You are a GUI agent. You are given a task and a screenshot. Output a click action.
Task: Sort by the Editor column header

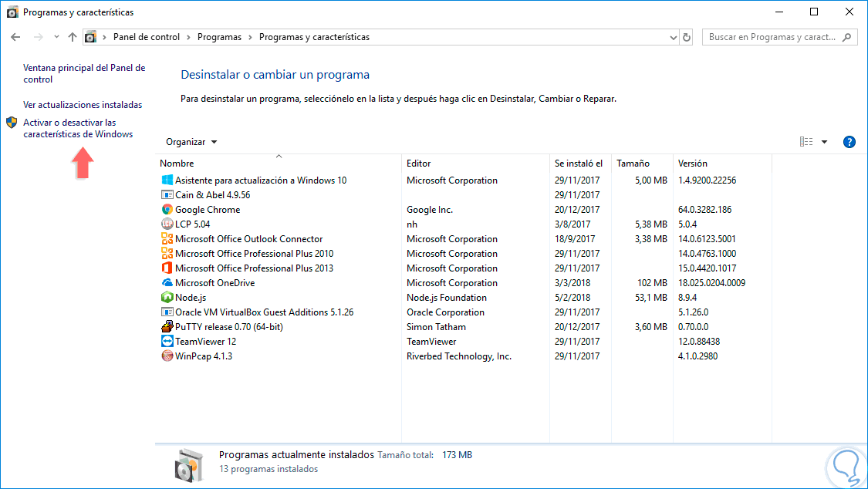tap(475, 164)
